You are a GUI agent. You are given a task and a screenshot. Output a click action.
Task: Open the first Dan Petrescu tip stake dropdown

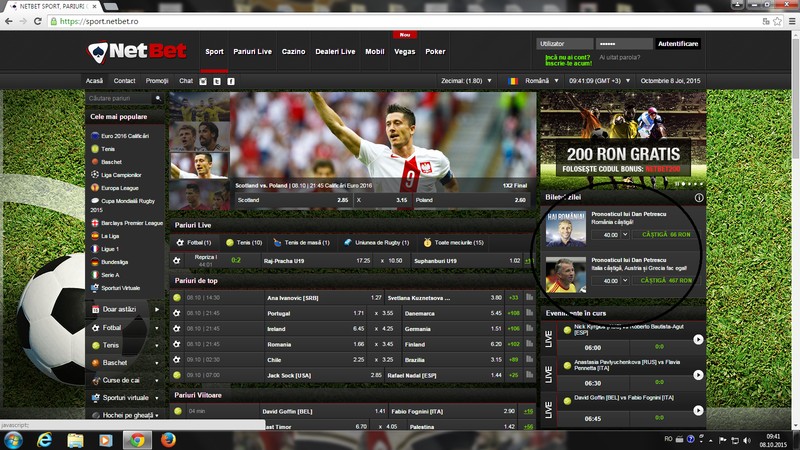point(624,235)
